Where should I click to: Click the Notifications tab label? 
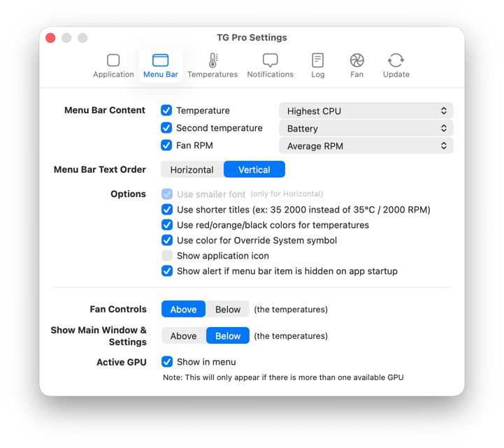(270, 74)
